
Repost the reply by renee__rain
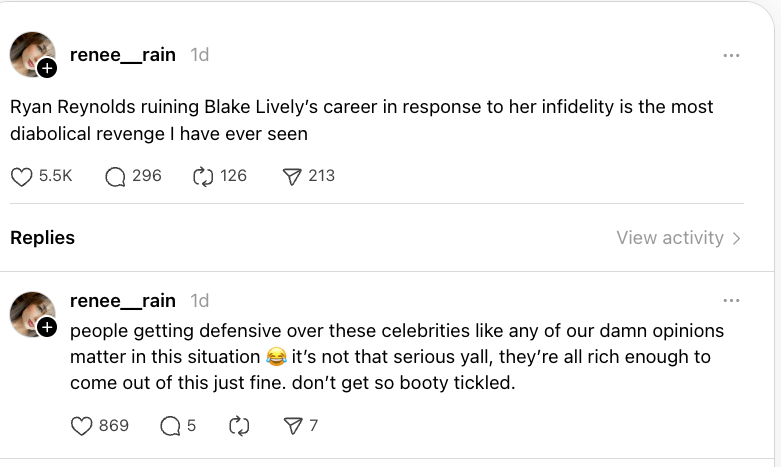click(239, 426)
